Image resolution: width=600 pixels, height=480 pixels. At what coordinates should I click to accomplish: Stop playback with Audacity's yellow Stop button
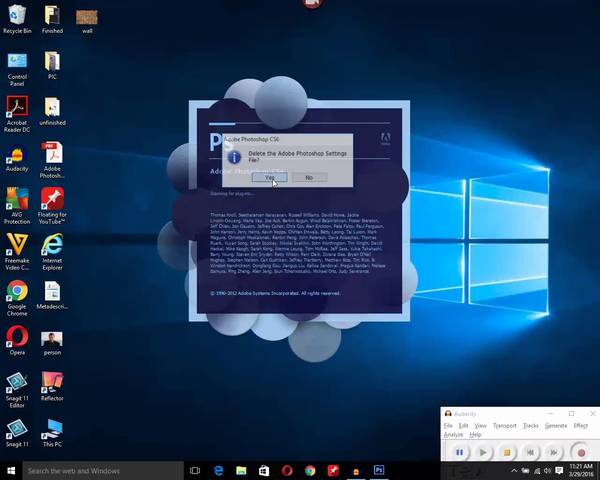click(x=507, y=452)
